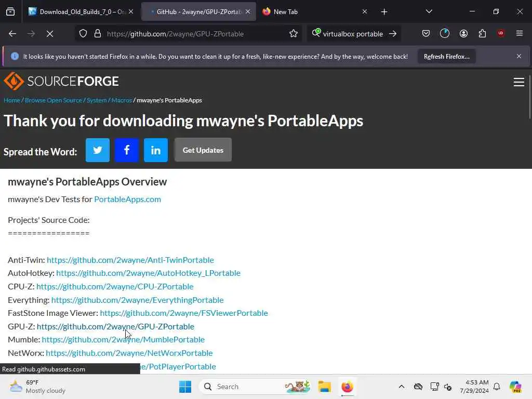Viewport: 532px width, 399px height.
Task: Open the display tray icon
Action: pos(434,387)
